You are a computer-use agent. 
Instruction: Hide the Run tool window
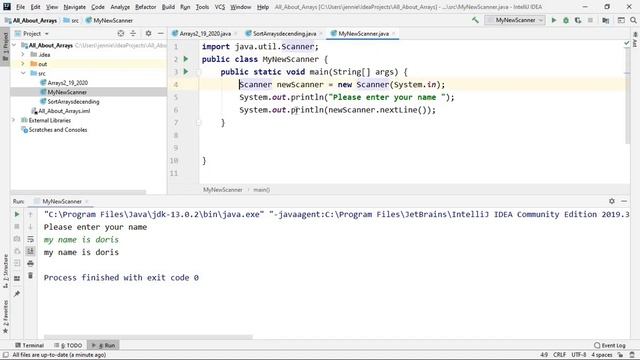click(x=624, y=201)
